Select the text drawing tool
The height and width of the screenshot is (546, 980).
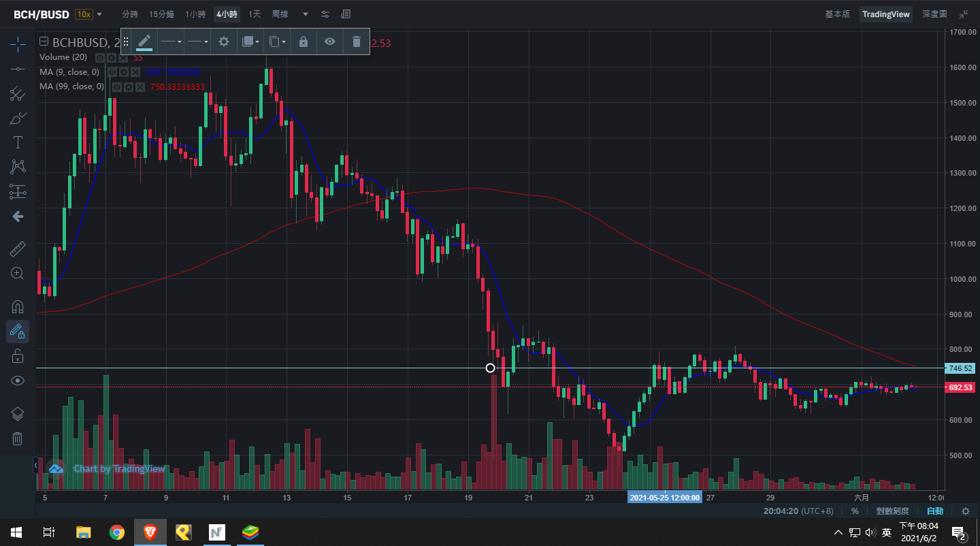click(18, 142)
